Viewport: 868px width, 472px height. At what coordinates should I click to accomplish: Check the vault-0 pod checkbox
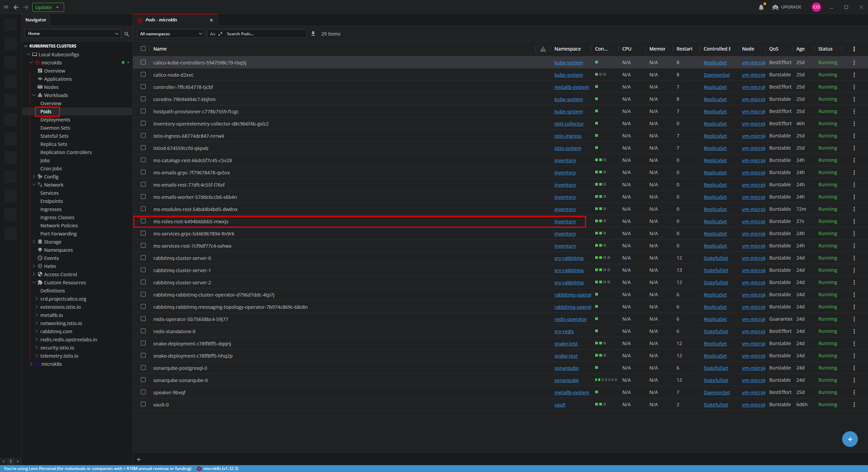(143, 404)
